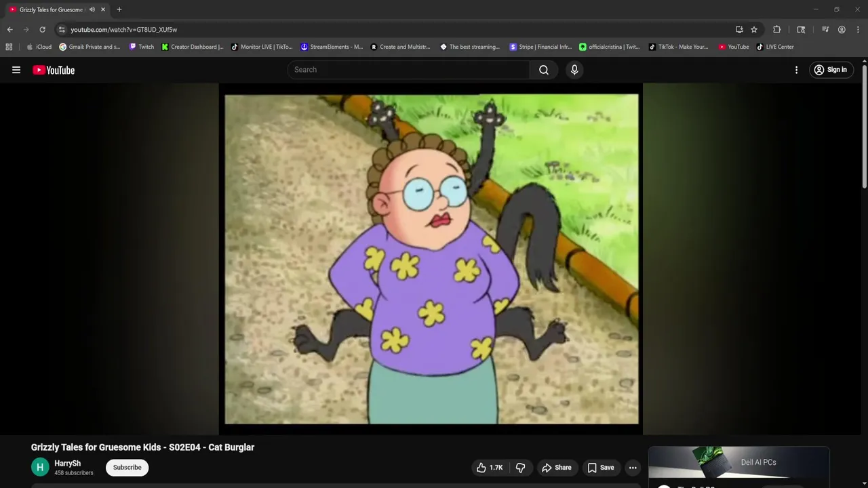The height and width of the screenshot is (488, 868).
Task: Open the Gmail bookmark
Action: [x=90, y=47]
